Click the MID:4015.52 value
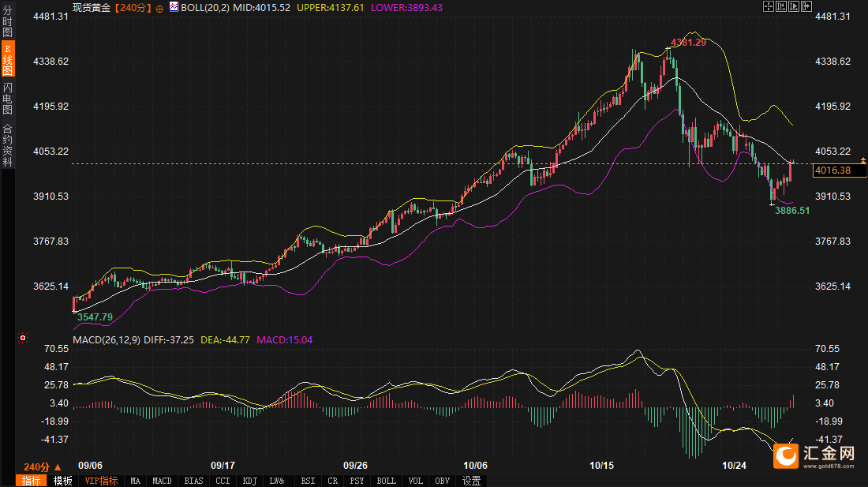The height and width of the screenshot is (487, 868). point(261,8)
